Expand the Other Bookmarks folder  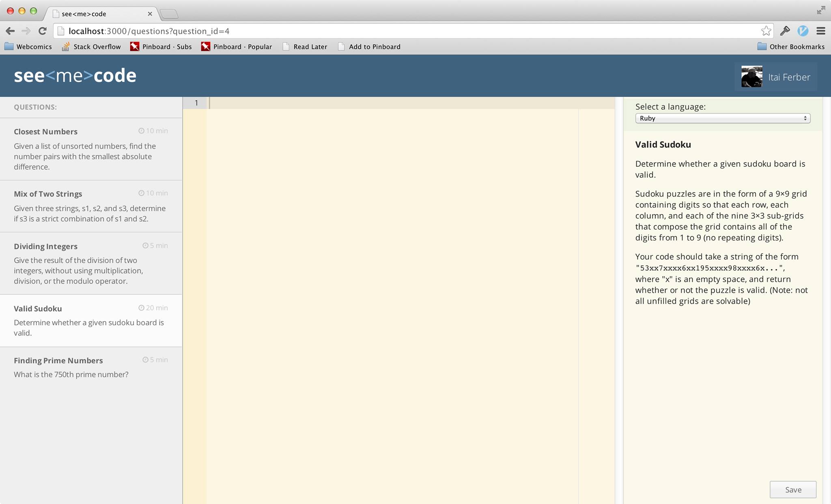(x=790, y=47)
